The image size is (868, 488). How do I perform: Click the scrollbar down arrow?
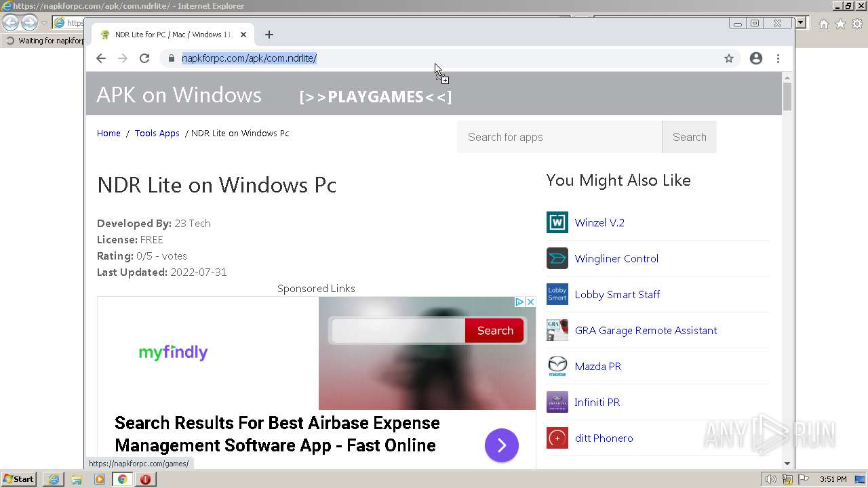click(x=787, y=464)
